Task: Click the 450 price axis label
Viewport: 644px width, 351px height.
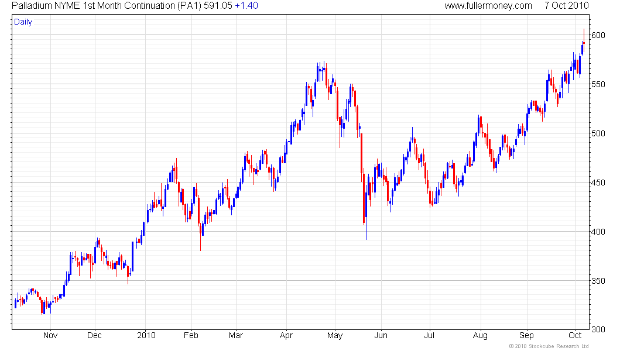Action: click(x=598, y=183)
